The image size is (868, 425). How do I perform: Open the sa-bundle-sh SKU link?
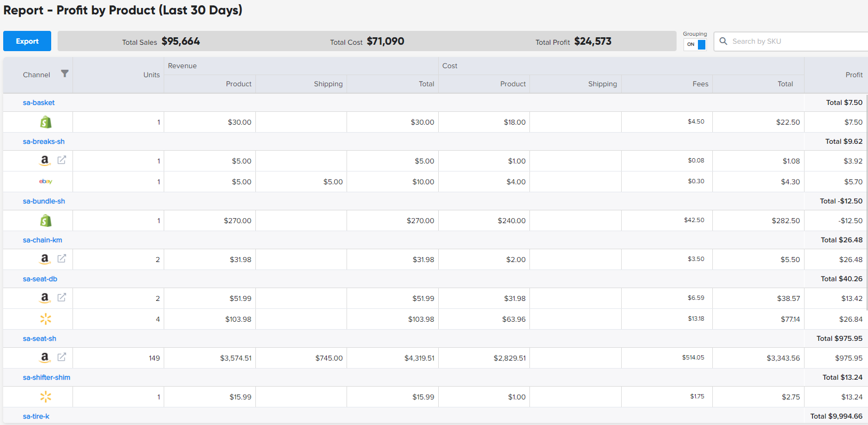44,201
